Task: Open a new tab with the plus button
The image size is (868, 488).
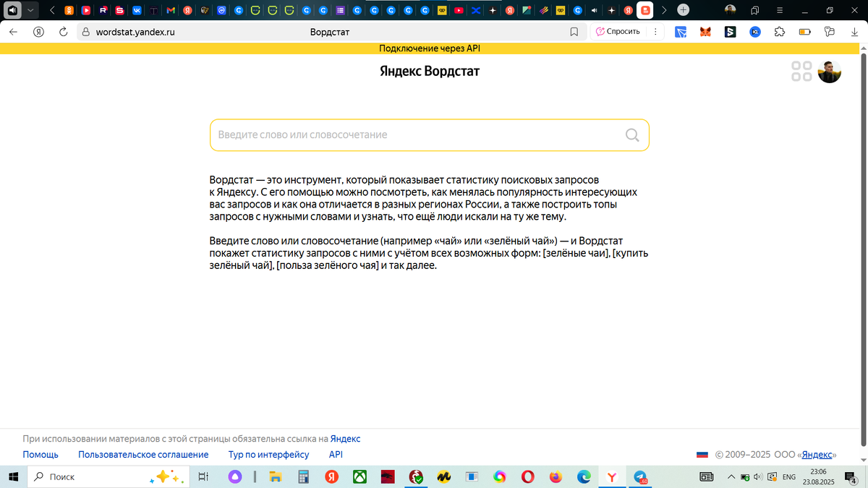Action: tap(683, 10)
